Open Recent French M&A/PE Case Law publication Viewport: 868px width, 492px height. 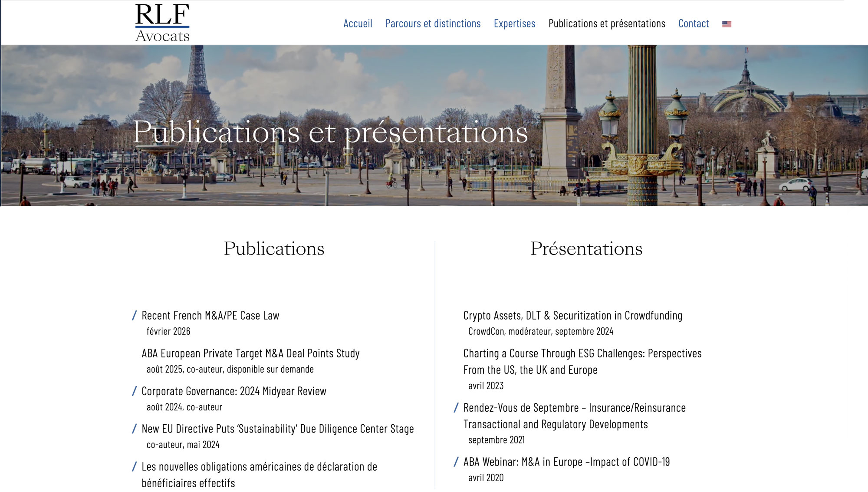(x=210, y=316)
